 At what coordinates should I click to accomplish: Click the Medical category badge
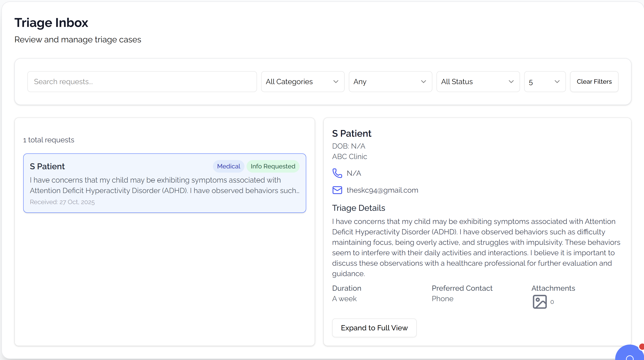pos(228,166)
